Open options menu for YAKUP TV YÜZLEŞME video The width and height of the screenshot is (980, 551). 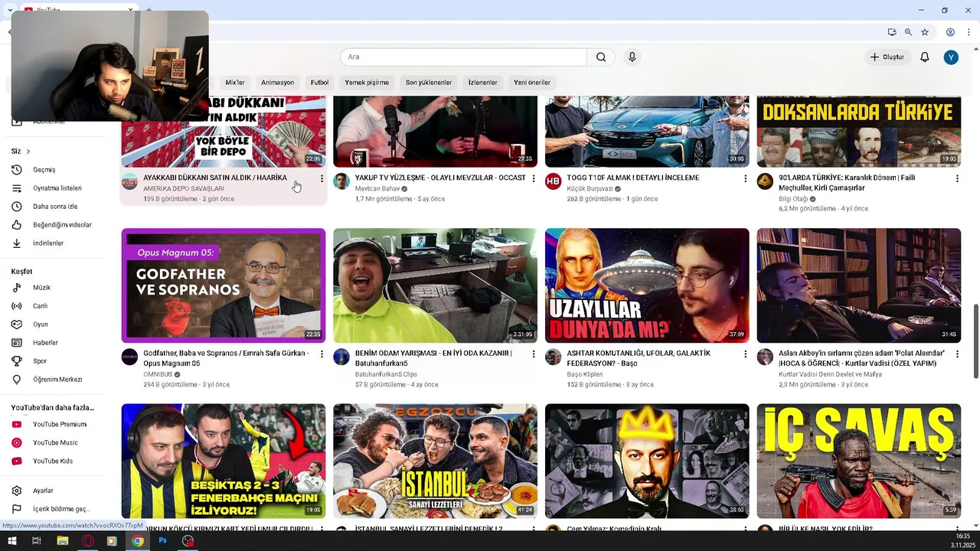coord(534,178)
